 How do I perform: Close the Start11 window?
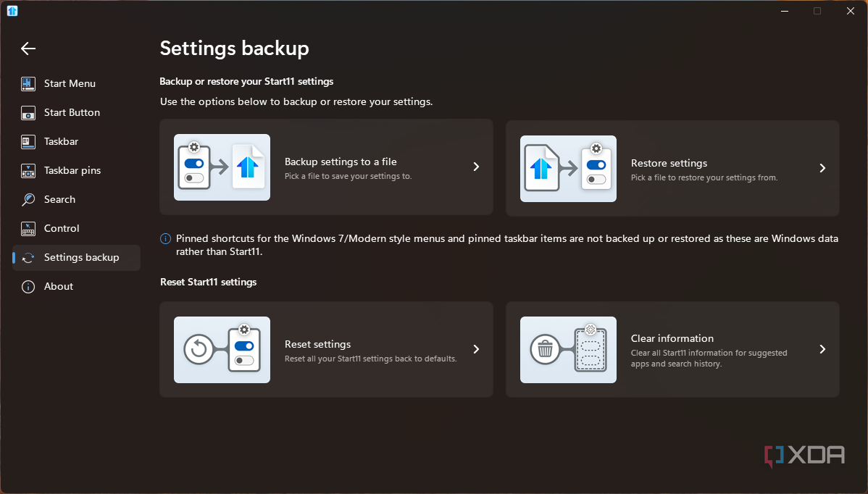click(851, 11)
